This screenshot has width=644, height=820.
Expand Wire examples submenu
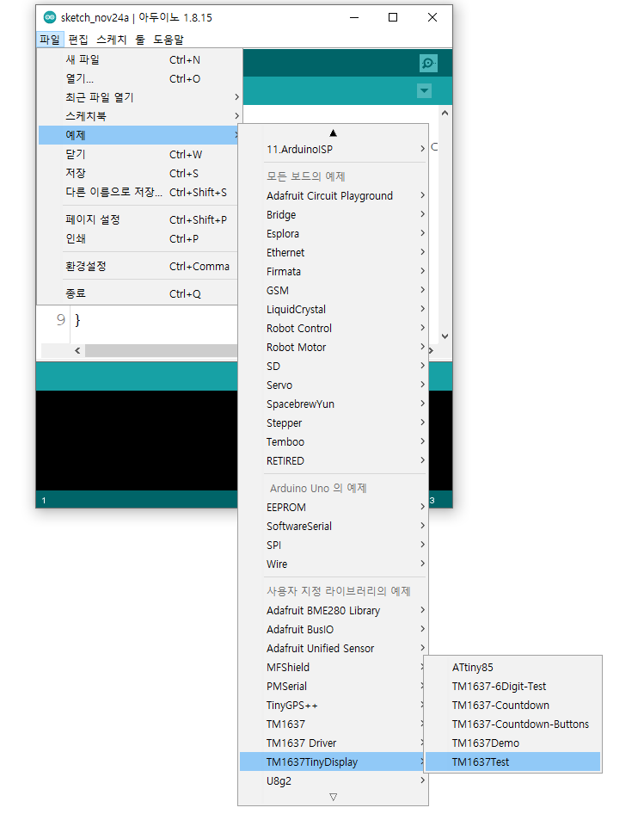pos(334,564)
